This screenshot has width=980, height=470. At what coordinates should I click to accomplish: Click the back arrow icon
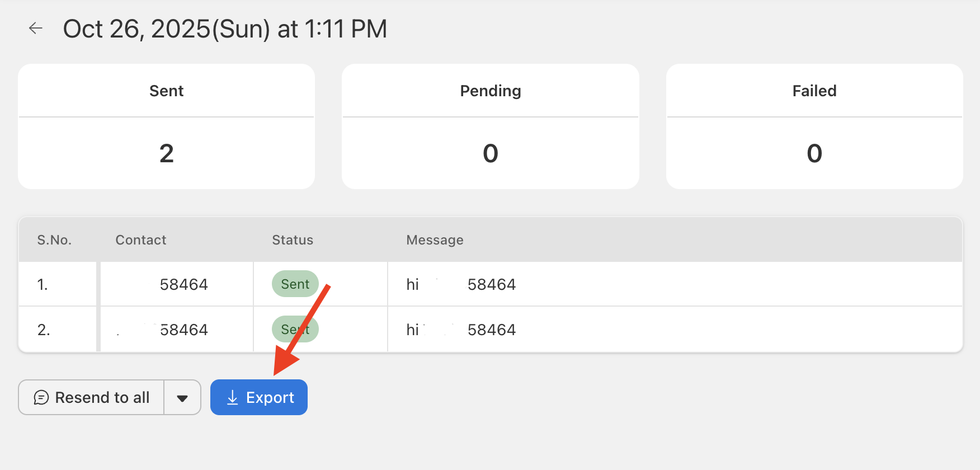click(x=36, y=29)
